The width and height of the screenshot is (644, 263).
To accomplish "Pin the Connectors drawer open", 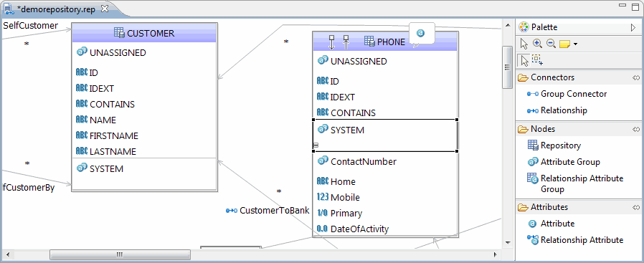I will tap(636, 77).
